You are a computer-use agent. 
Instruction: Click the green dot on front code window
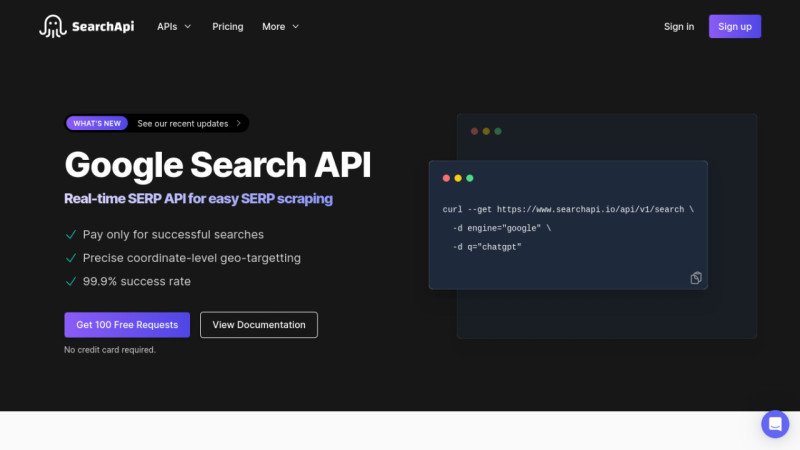click(x=470, y=178)
